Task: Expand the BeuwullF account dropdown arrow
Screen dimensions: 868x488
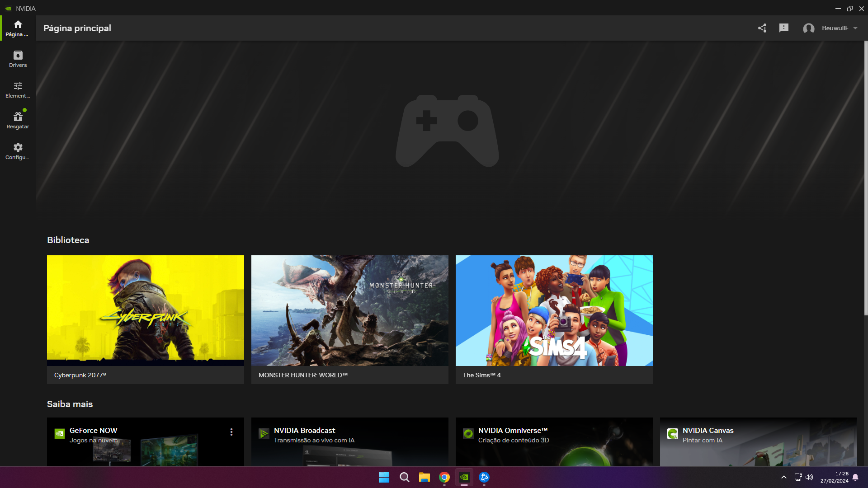Action: pos(855,28)
